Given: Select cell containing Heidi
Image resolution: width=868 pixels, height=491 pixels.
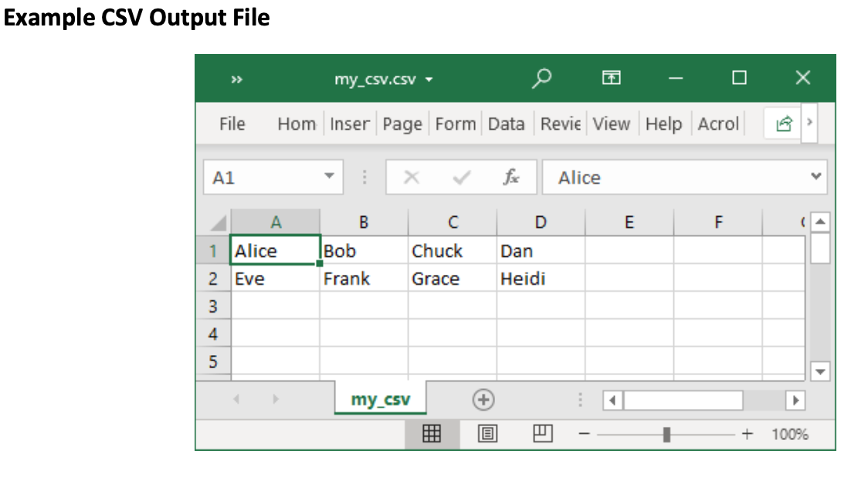Looking at the screenshot, I should 541,279.
